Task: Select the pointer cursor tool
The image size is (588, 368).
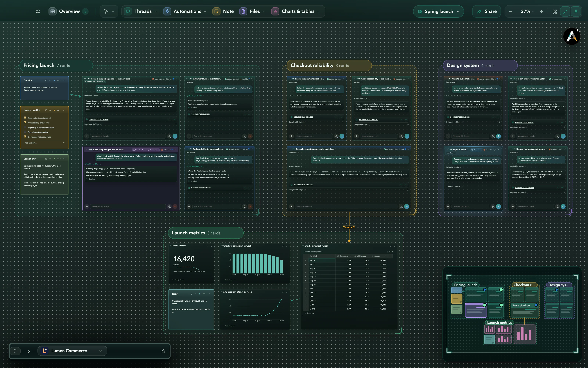Action: click(x=106, y=11)
